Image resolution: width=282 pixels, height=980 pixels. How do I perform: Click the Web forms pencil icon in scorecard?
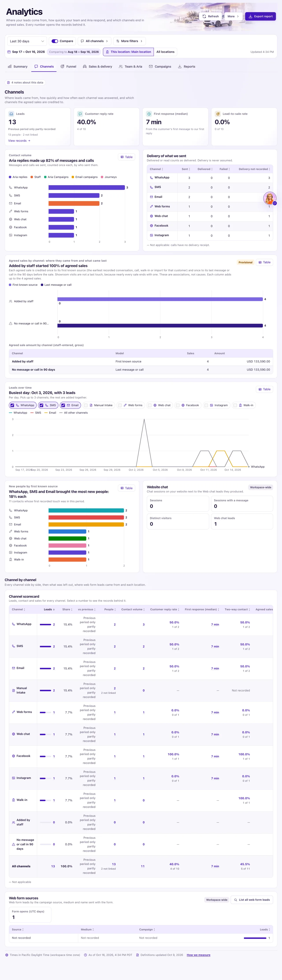coord(14,712)
